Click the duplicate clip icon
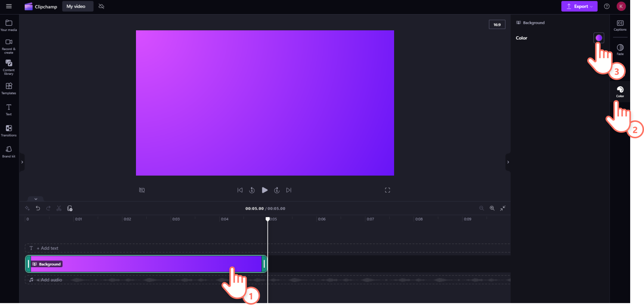Screen dimensions: 644x305 coord(70,208)
